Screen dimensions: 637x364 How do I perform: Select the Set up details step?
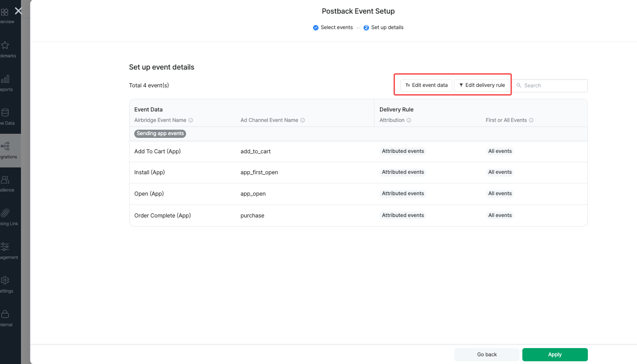tap(384, 27)
